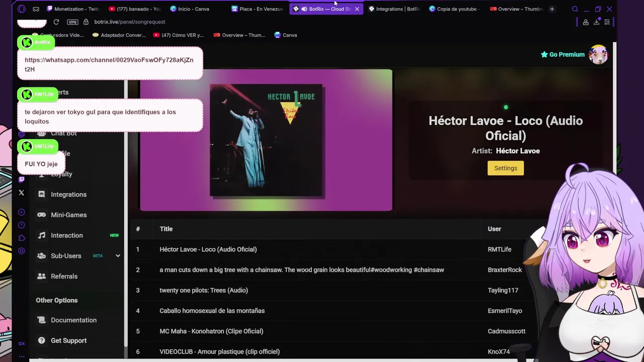
Task: Click the User column header
Action: (x=494, y=229)
